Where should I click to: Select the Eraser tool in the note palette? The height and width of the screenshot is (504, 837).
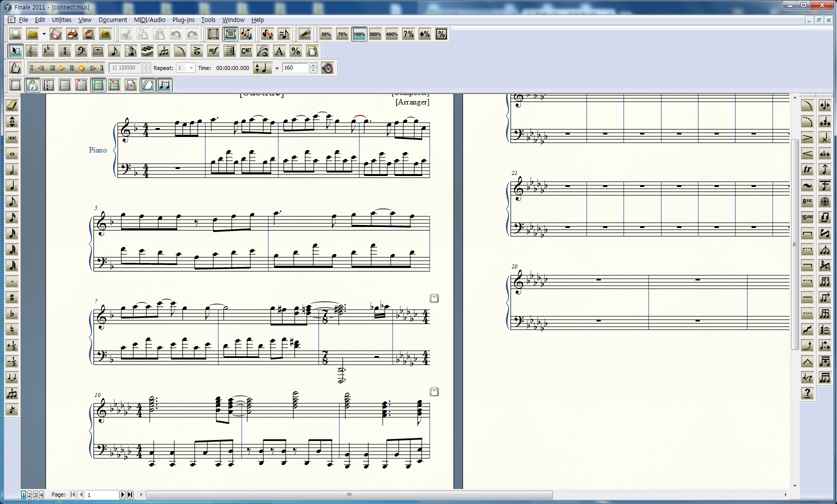click(12, 105)
